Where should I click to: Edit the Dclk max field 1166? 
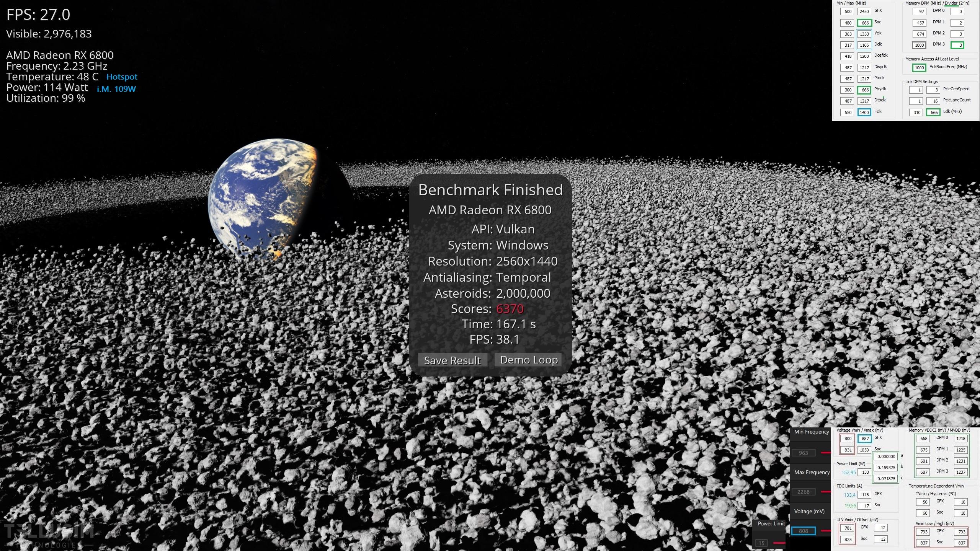point(864,45)
